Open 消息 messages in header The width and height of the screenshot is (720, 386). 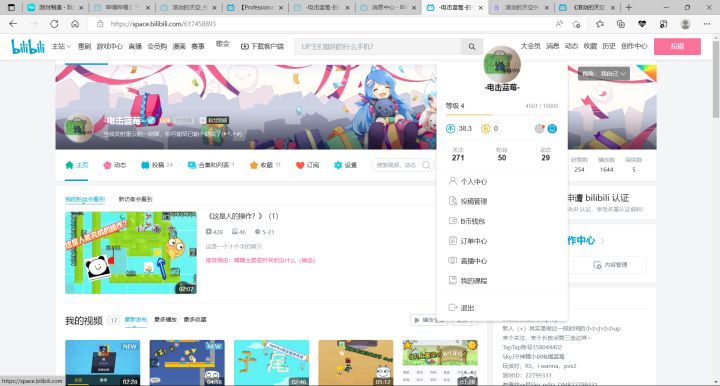click(552, 46)
